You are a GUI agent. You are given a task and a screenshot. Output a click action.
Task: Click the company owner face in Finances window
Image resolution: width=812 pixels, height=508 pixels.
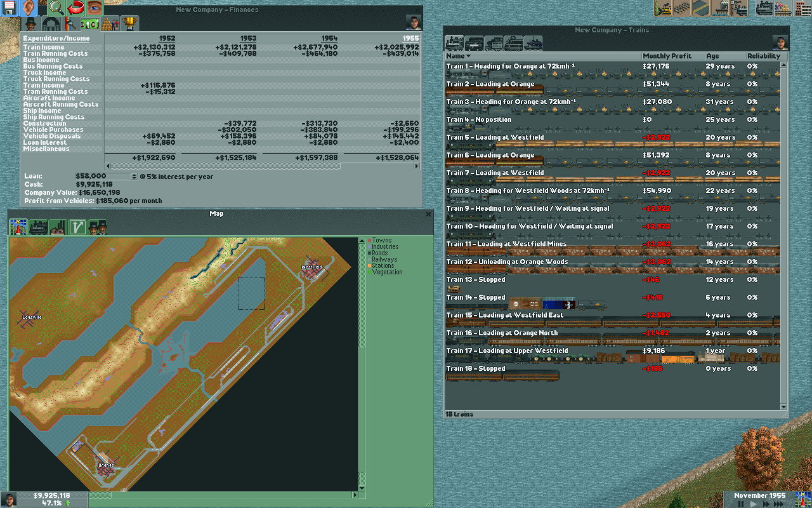[x=414, y=23]
